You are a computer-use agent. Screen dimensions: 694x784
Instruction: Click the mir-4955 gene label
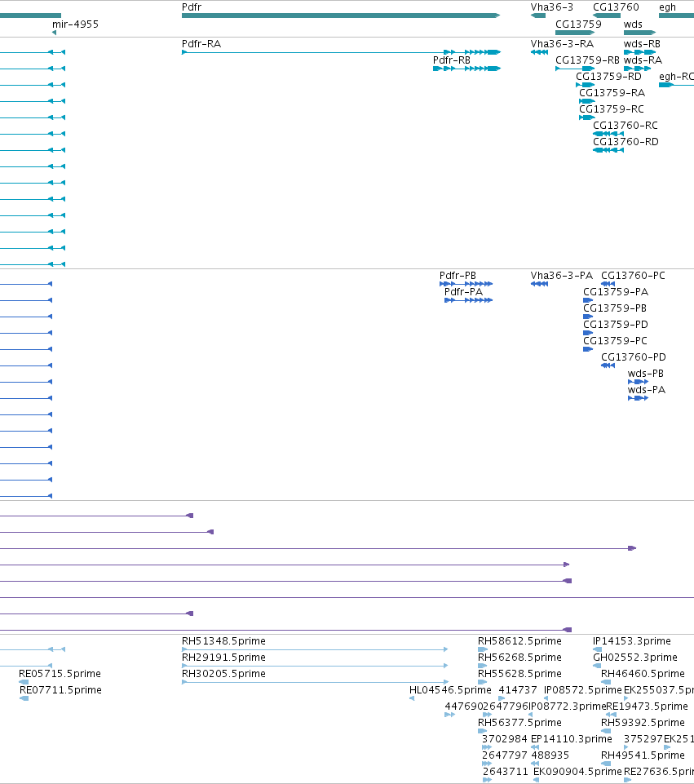click(75, 24)
